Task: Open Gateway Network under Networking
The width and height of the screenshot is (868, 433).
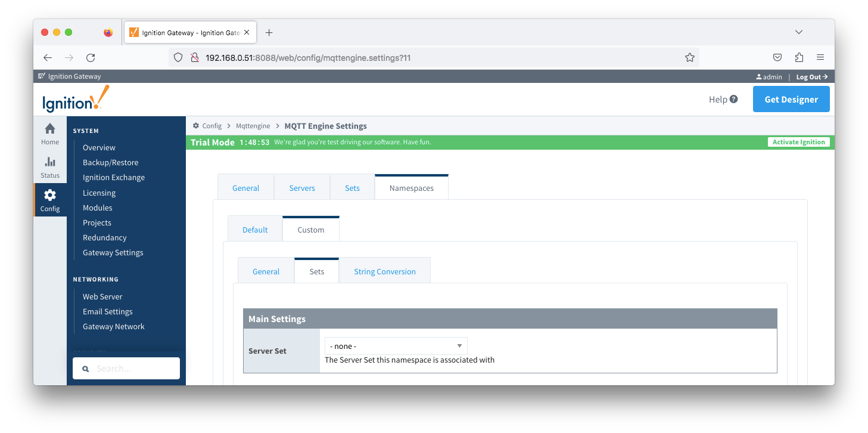Action: pos(114,326)
